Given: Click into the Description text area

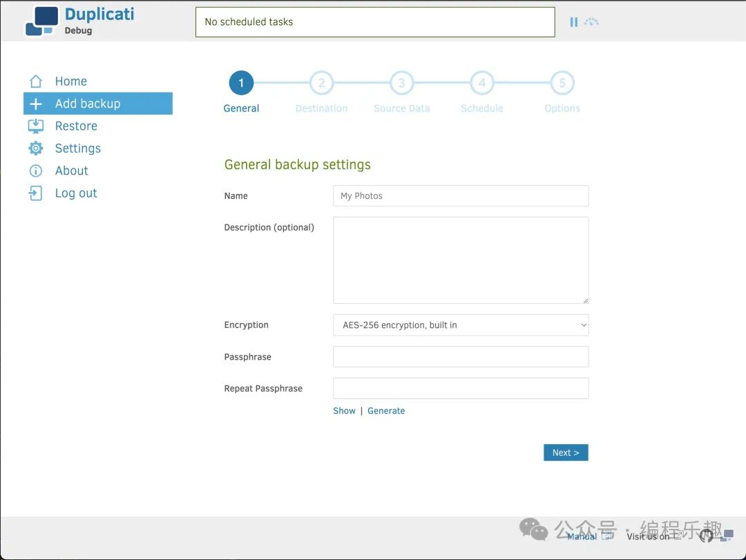Looking at the screenshot, I should click(461, 260).
